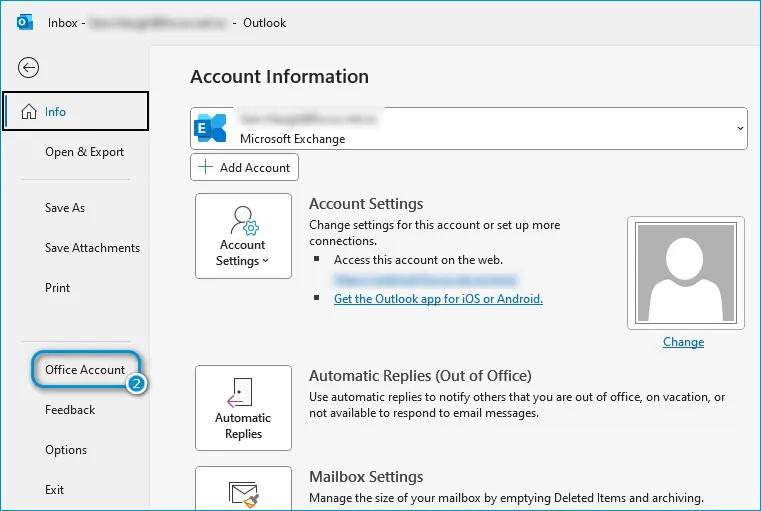
Task: Choose Save As from the sidebar
Action: point(65,208)
